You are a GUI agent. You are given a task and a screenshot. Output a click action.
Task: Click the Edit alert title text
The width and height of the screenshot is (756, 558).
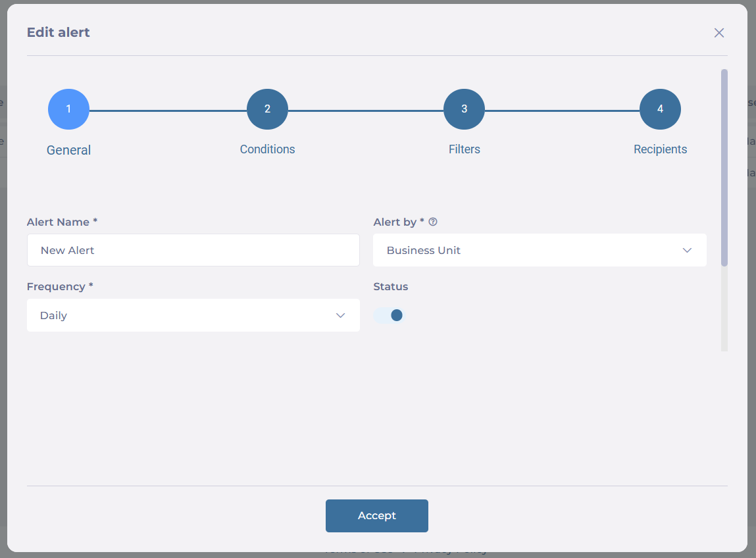click(x=59, y=32)
